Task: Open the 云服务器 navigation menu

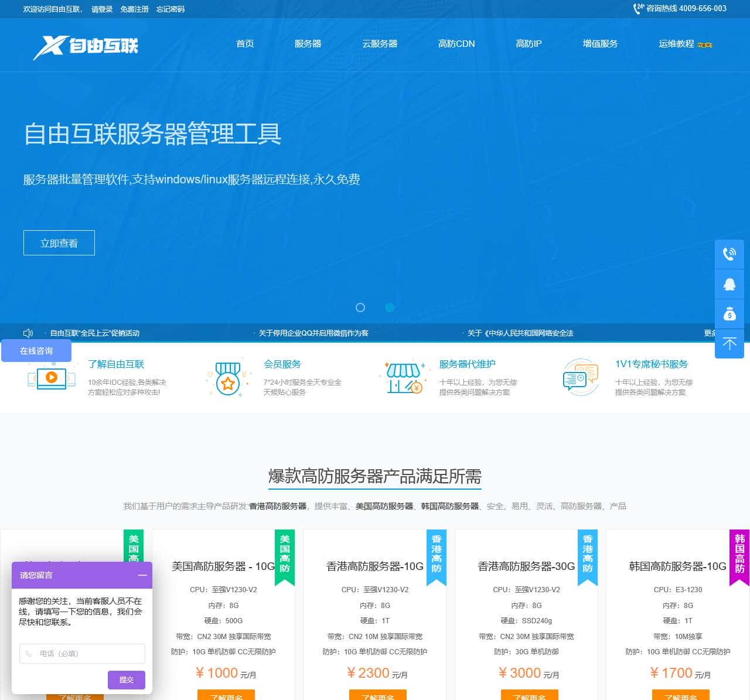Action: (380, 44)
